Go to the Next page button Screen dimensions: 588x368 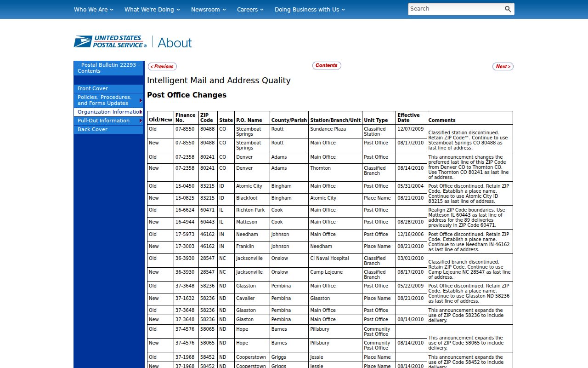pyautogui.click(x=503, y=67)
